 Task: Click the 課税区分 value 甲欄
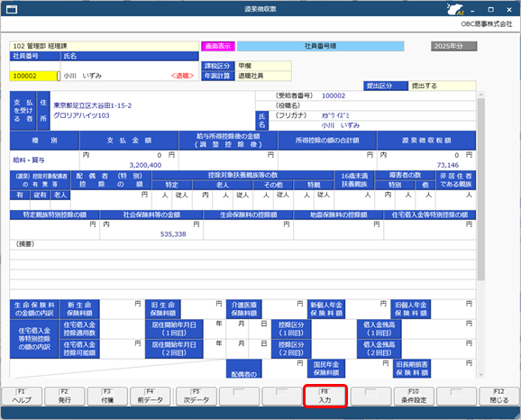[263, 66]
